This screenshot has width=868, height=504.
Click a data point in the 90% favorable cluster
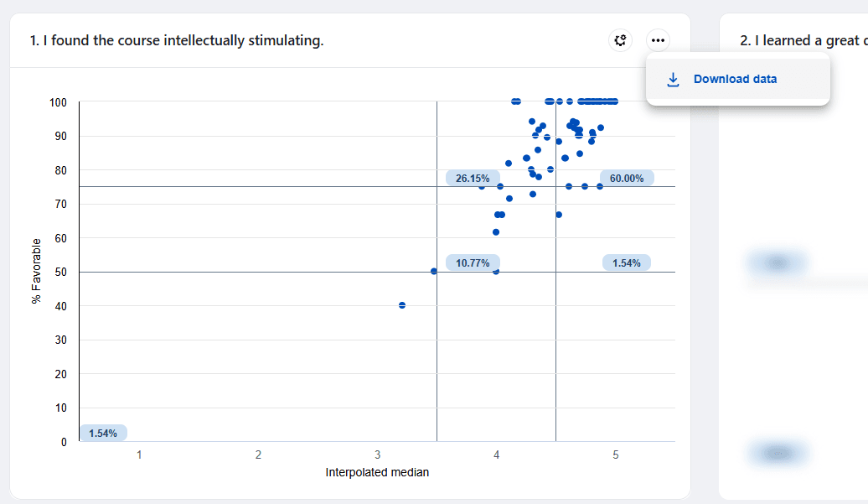pos(573,124)
